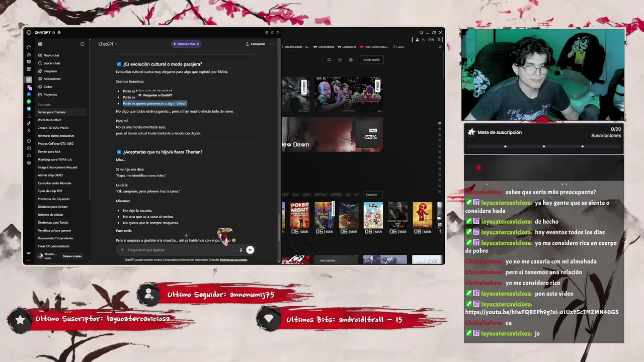
Task: Open the store page settings gear icon
Action: pyautogui.click(x=351, y=59)
